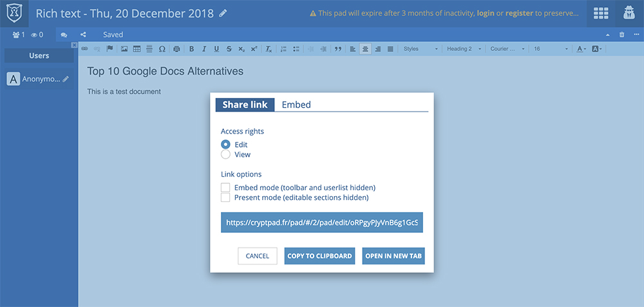The width and height of the screenshot is (644, 307).
Task: Click the user count indicator
Action: click(x=19, y=35)
